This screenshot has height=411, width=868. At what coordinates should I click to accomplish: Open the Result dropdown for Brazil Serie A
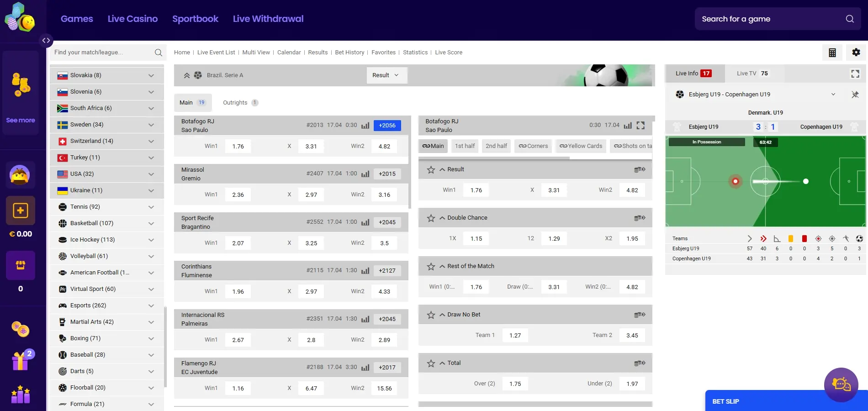[386, 75]
